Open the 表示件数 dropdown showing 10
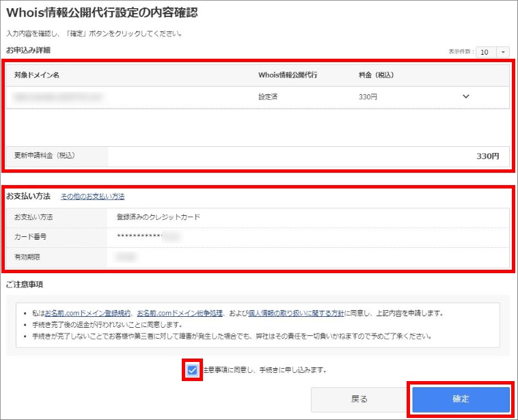Screen dimensions: 518x420 pyautogui.click(x=492, y=52)
